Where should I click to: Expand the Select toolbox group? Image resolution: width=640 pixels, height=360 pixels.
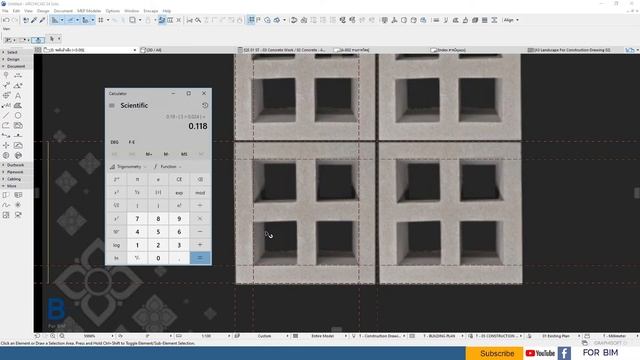12,52
